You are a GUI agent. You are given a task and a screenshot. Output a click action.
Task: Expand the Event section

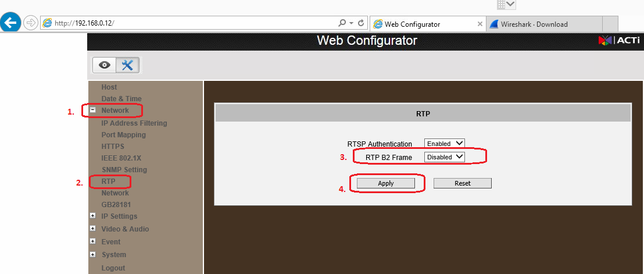point(92,241)
